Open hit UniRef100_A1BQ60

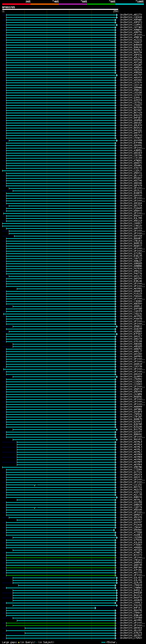point(131,331)
